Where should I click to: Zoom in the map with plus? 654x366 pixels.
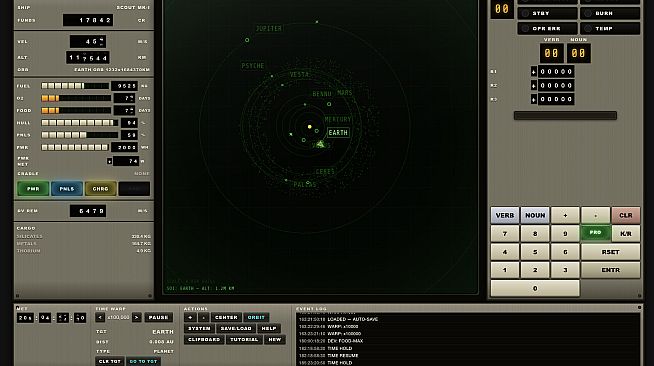pyautogui.click(x=190, y=317)
